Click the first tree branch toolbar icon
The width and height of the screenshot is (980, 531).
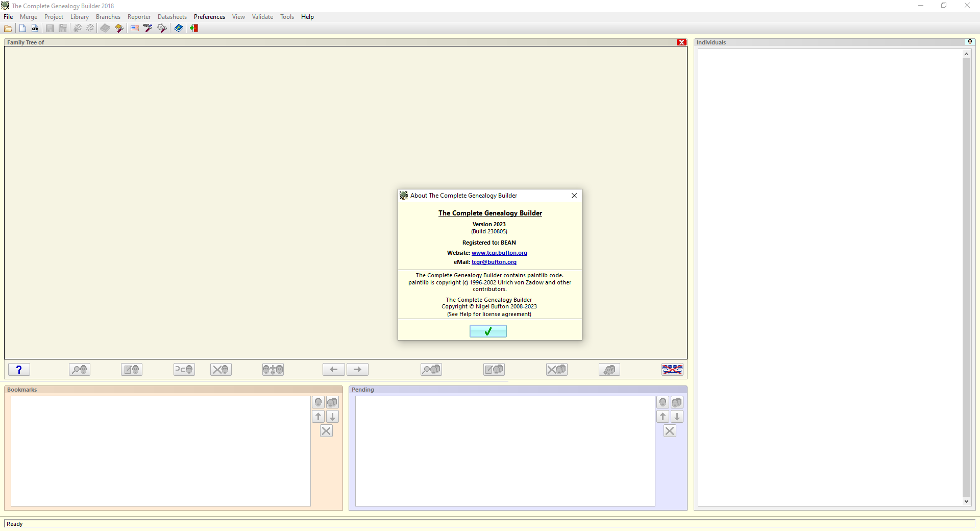(x=78, y=29)
